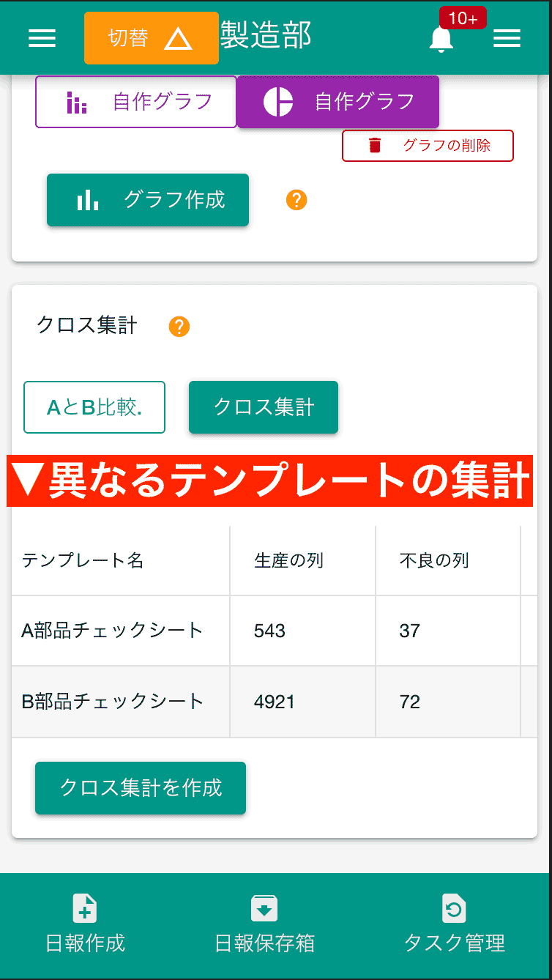Open the right hamburger menu

pos(507,38)
